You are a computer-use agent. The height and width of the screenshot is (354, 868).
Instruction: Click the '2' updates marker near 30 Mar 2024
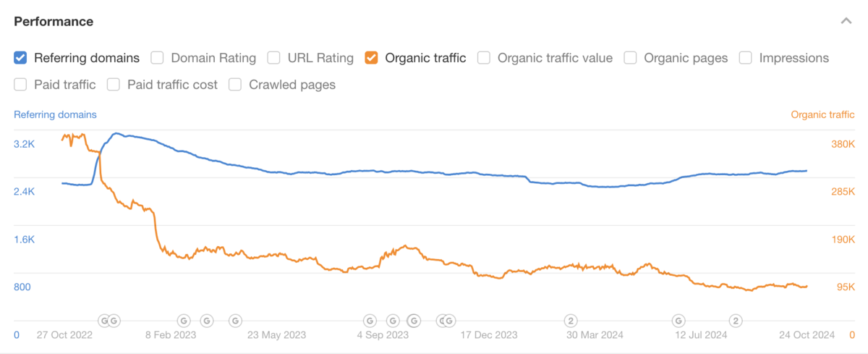point(571,320)
